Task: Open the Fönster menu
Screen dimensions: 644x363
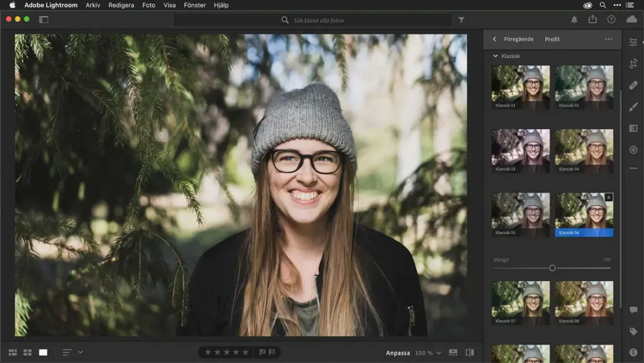Action: 195,5
